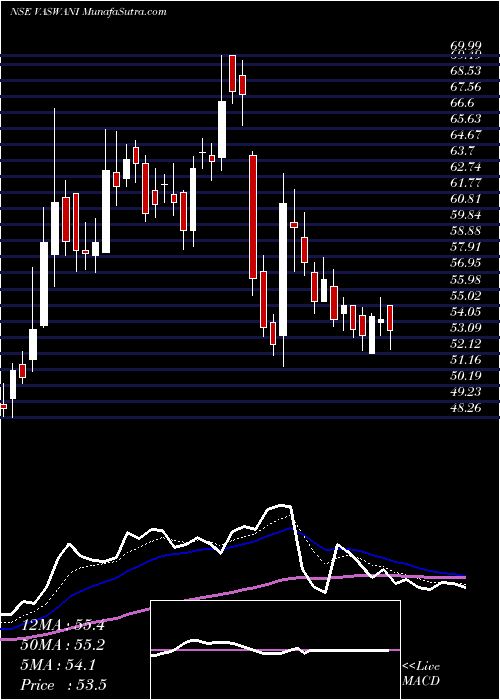The width and height of the screenshot is (500, 700).
Task: Click the 55.02 price axis label
Action: [466, 296]
